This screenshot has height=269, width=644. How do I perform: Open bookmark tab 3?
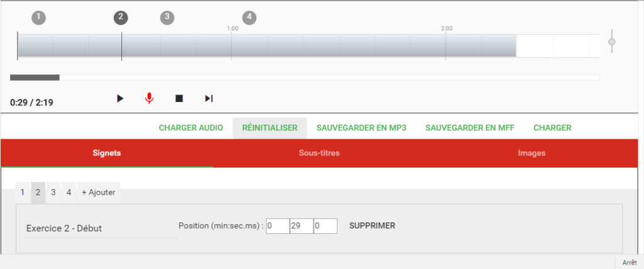point(53,193)
